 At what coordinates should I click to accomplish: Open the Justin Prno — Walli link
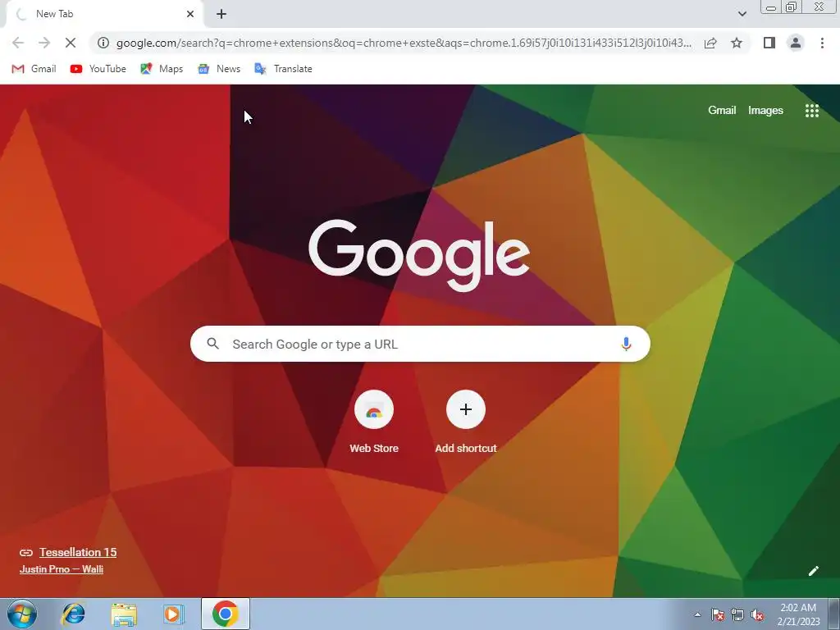click(x=61, y=569)
